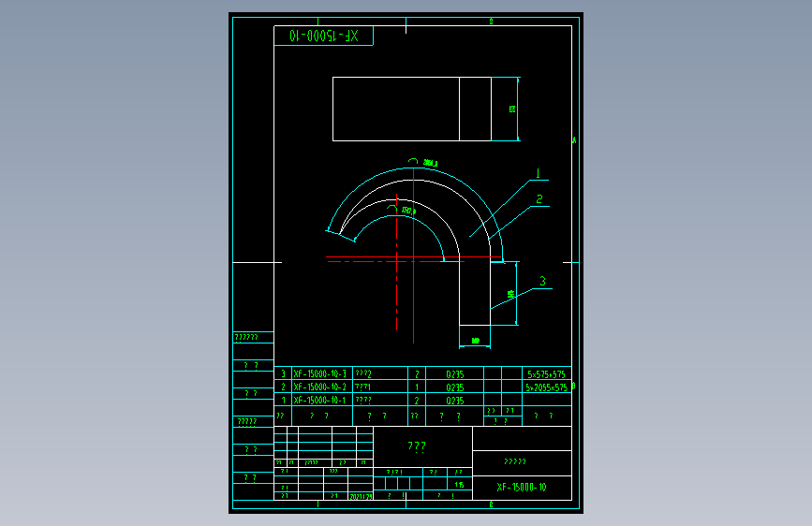Viewport: 812px width, 526px height.
Task: Select the rotated XF-15000-10 drawing number label
Action: [x=324, y=36]
